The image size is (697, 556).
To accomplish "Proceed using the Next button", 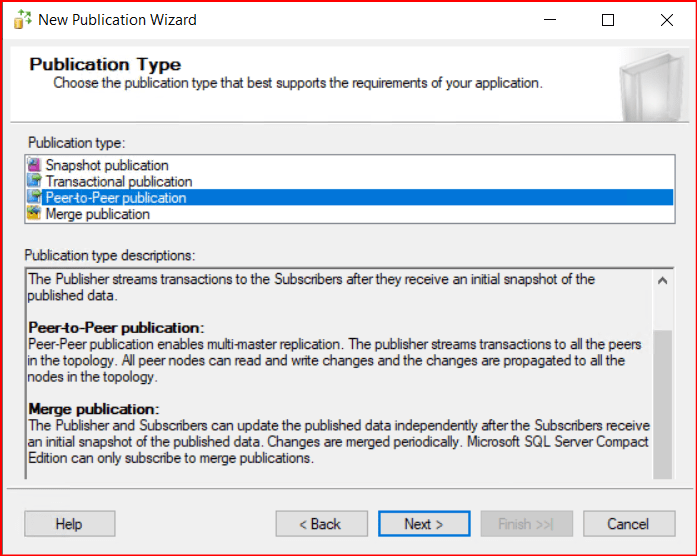I will point(423,524).
